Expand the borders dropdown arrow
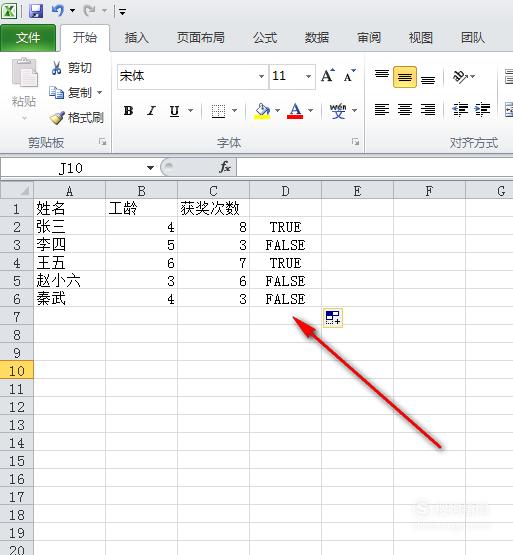The height and width of the screenshot is (555, 513). pyautogui.click(x=234, y=110)
